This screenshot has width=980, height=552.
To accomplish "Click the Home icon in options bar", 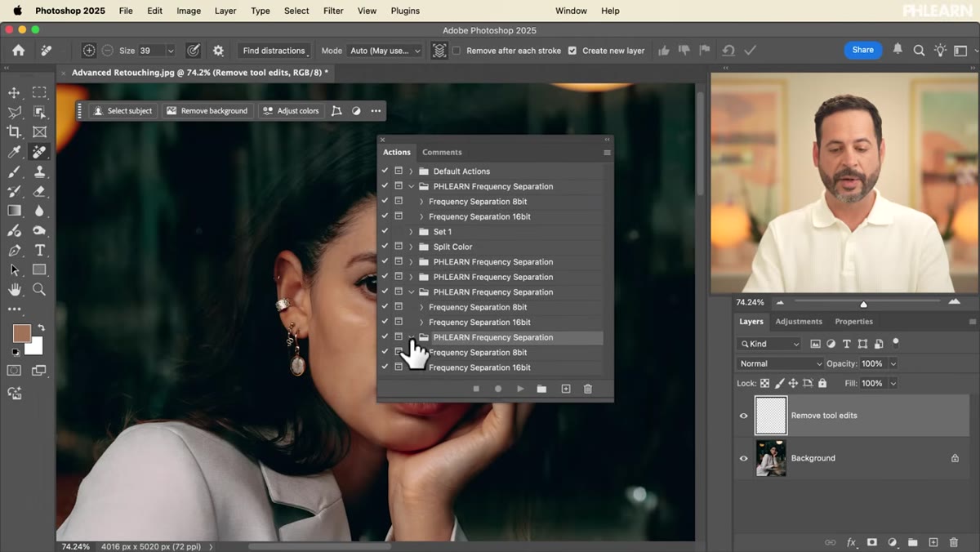I will [18, 50].
